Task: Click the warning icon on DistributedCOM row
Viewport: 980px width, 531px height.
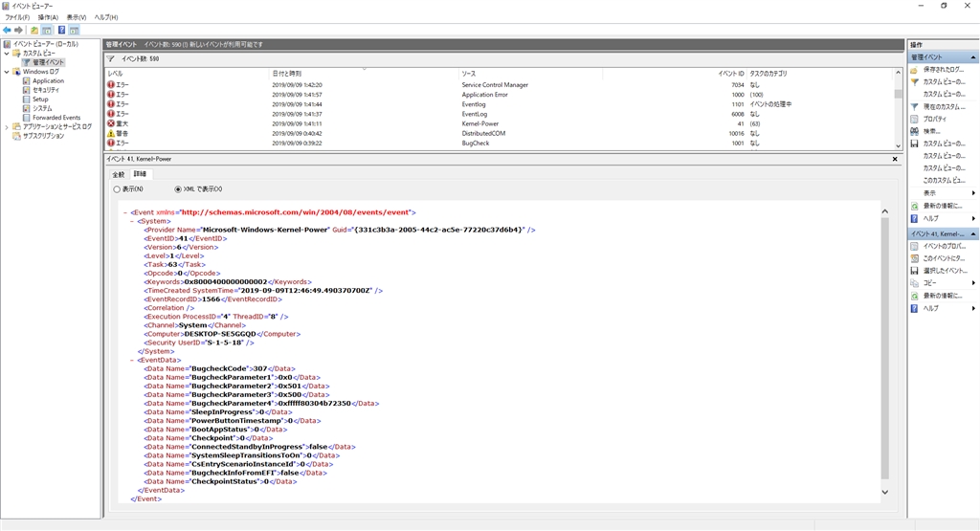Action: coord(111,133)
